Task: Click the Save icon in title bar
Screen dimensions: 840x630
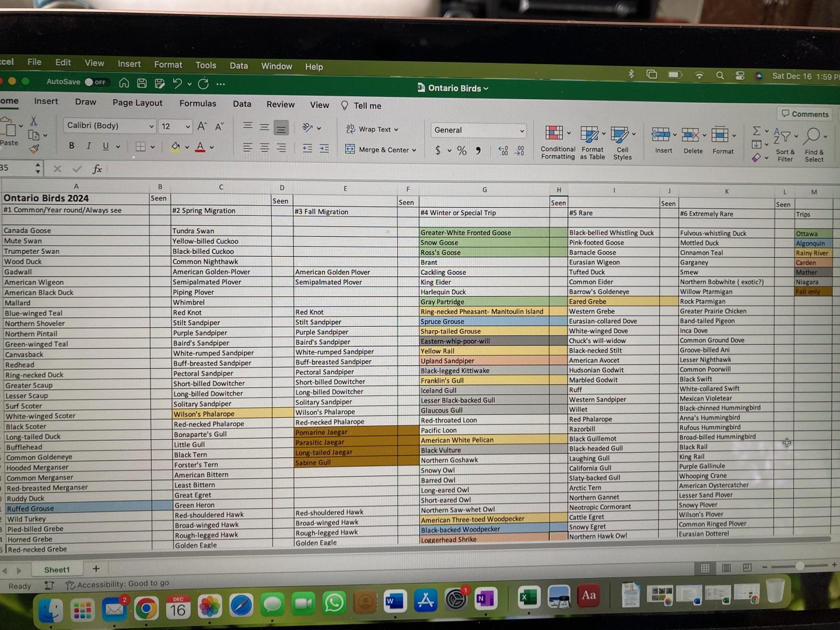Action: [x=142, y=83]
